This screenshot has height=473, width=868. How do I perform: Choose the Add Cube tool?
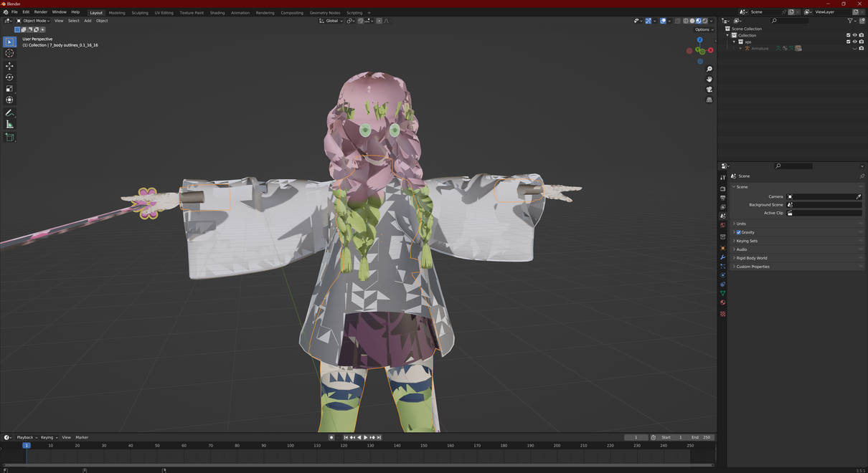(9, 137)
